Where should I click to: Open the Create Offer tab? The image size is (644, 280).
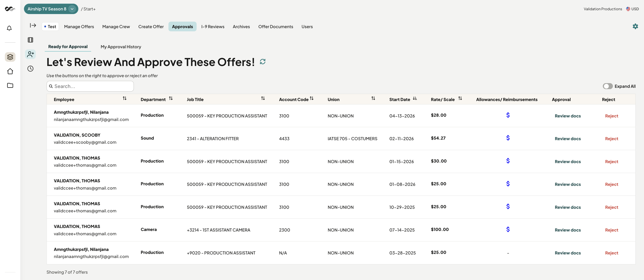pos(151,26)
